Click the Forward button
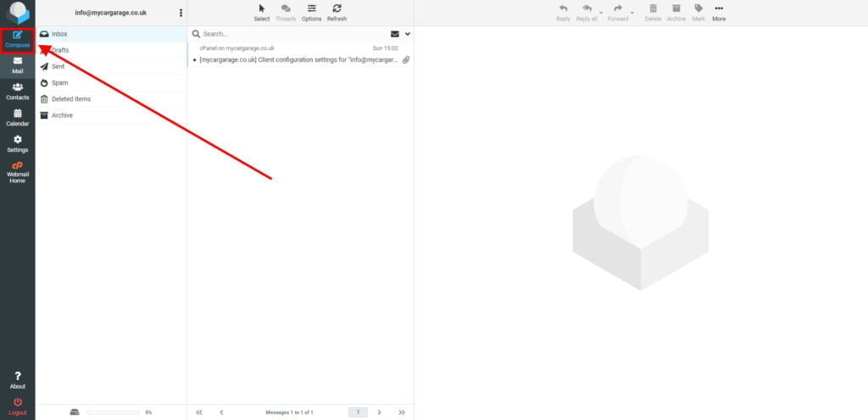868x420 pixels. [x=618, y=12]
